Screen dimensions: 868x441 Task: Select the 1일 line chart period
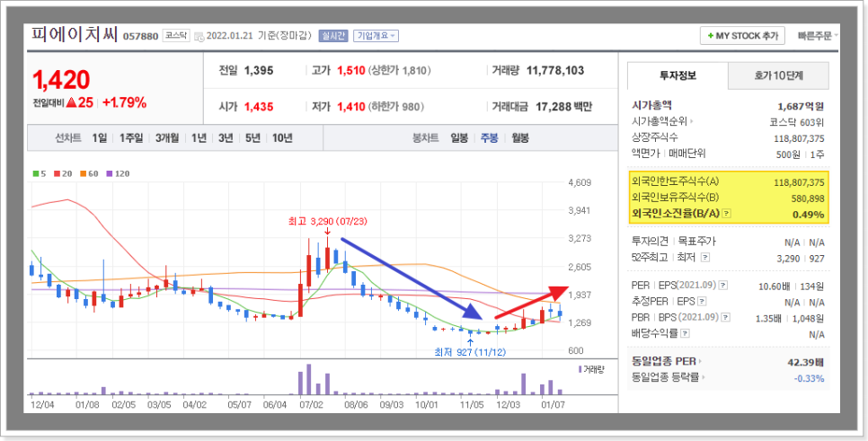click(100, 138)
